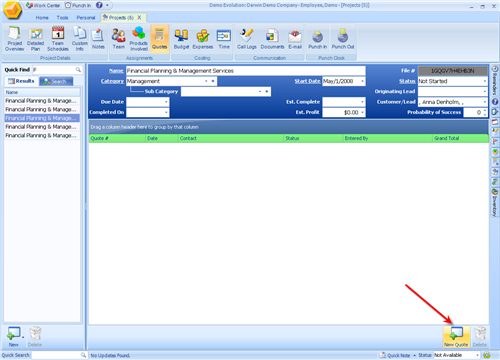Image resolution: width=500 pixels, height=360 pixels.
Task: Click the underlined Category label link
Action: point(112,81)
